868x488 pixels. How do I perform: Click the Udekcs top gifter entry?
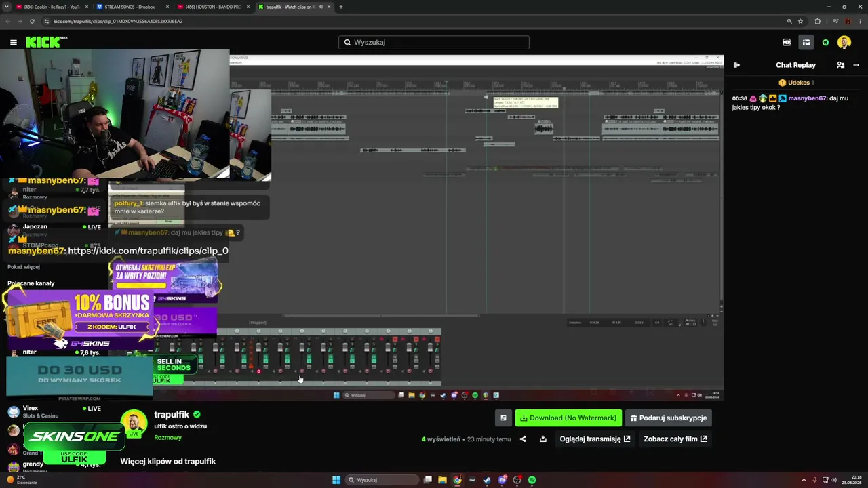[x=796, y=83]
